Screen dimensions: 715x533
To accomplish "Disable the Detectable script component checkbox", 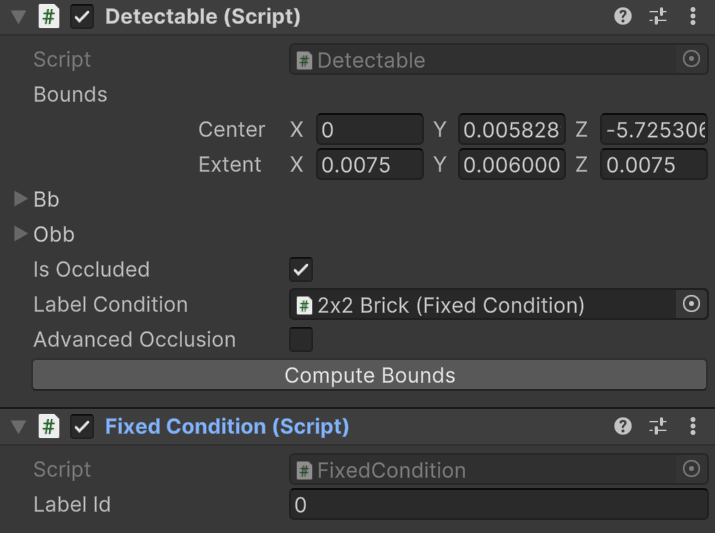I will 83,17.
